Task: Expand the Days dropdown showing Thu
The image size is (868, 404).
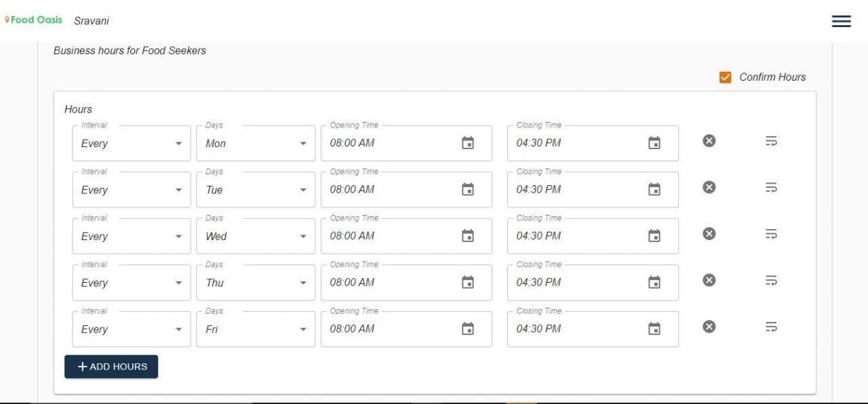Action: pos(256,283)
